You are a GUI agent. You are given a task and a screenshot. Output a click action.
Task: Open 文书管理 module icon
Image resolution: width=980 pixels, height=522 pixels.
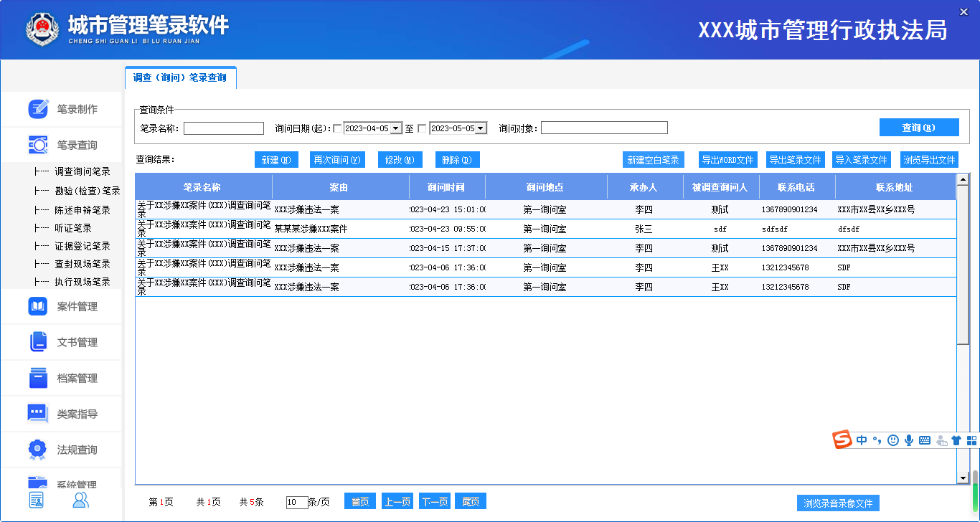38,342
